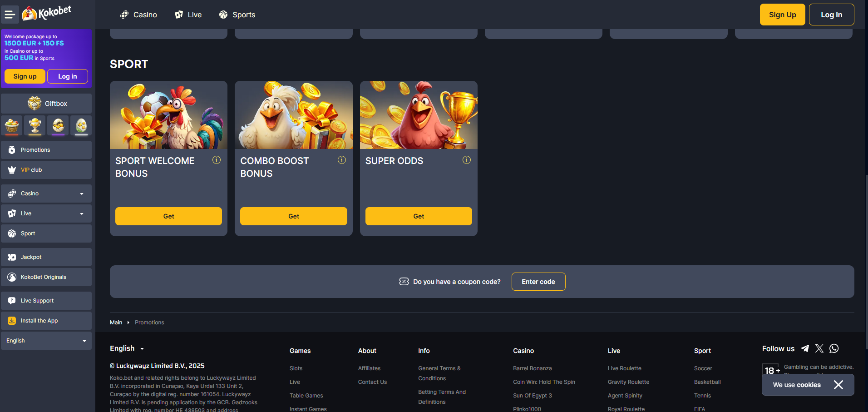The image size is (868, 412).
Task: Switch to Sports in the top navigation
Action: [x=237, y=15]
